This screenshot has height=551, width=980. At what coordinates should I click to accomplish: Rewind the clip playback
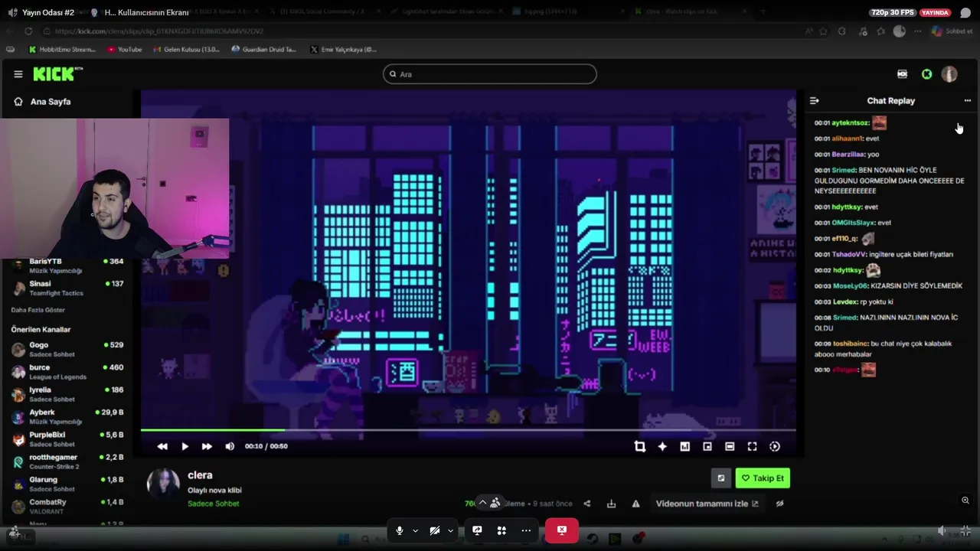coord(162,446)
